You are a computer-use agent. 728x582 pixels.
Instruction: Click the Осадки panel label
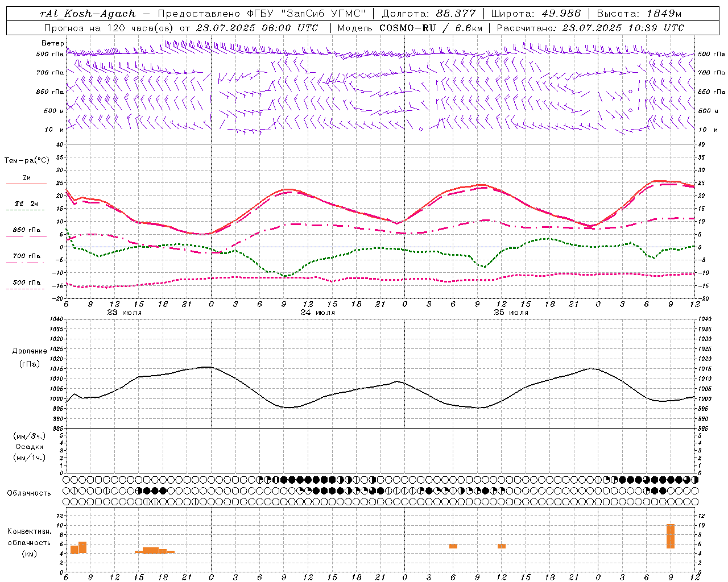click(x=29, y=447)
